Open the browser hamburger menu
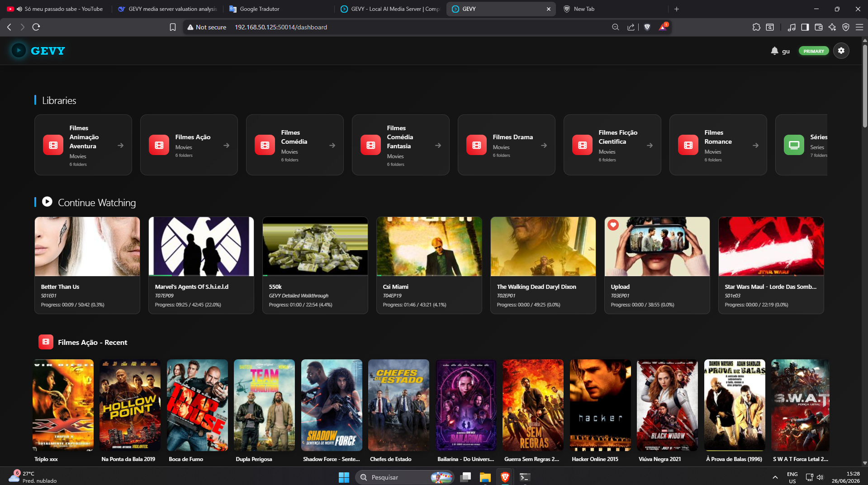This screenshot has width=868, height=485. tap(859, 27)
